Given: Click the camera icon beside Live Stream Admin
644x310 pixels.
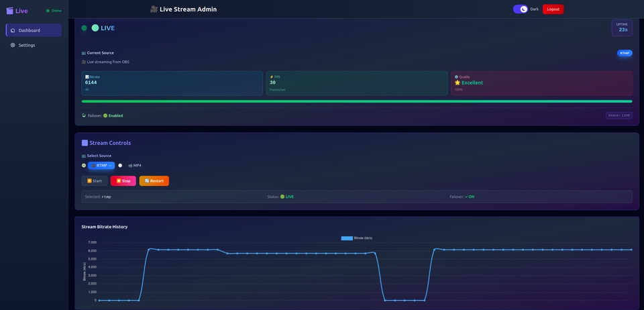Looking at the screenshot, I should click(154, 9).
